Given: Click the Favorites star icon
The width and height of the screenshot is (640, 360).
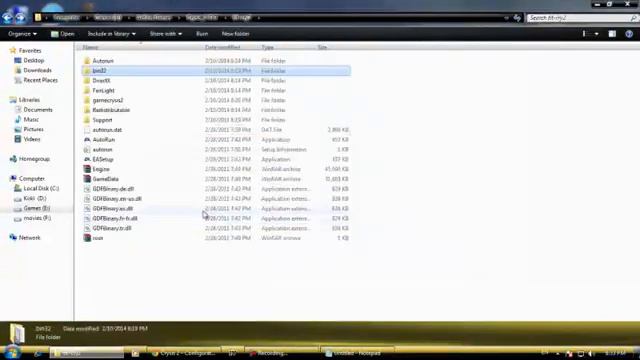Looking at the screenshot, I should tap(13, 50).
